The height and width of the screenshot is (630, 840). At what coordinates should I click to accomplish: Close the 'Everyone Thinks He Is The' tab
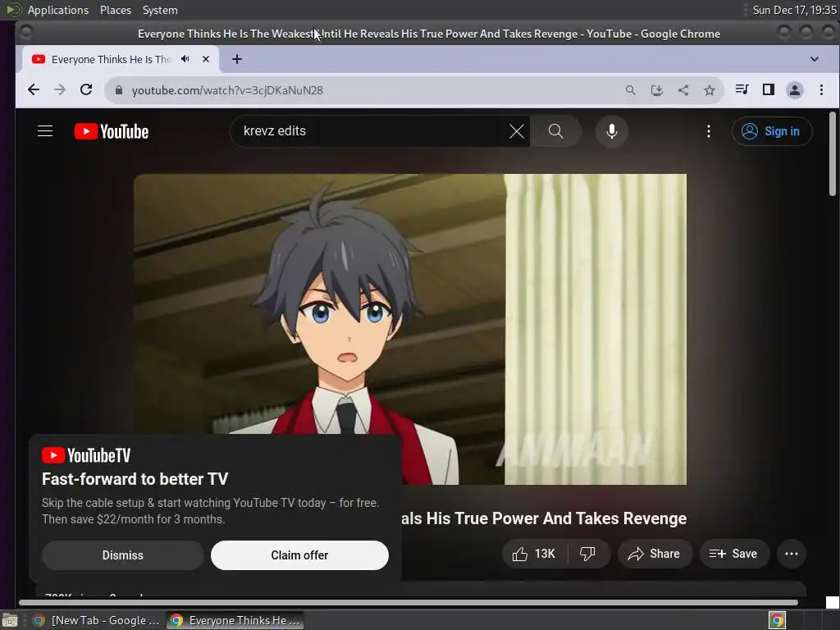[206, 59]
